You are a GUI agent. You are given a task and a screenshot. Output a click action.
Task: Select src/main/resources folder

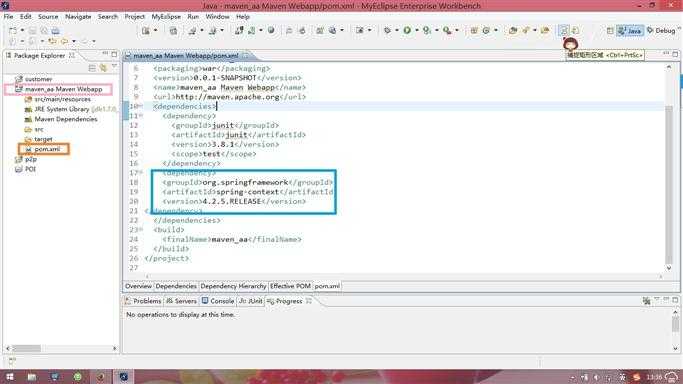coord(58,99)
